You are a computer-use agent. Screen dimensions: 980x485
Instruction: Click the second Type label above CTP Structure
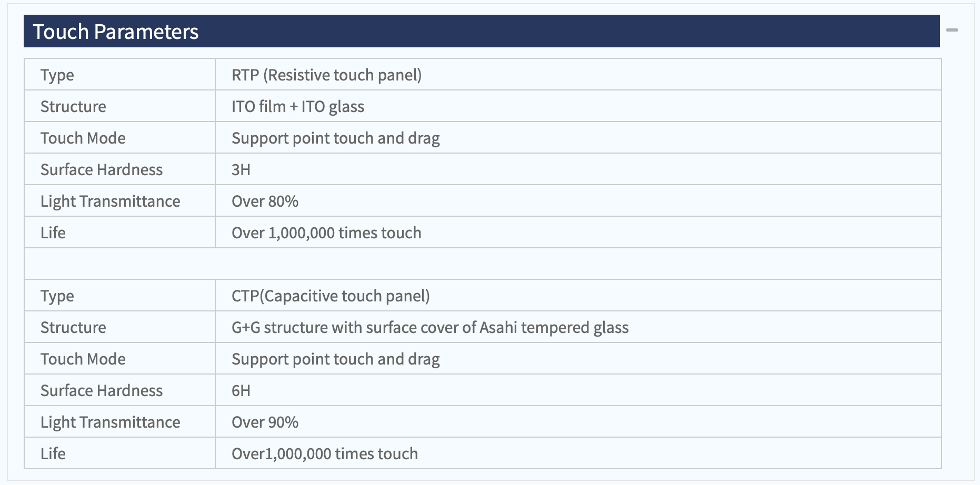(57, 296)
